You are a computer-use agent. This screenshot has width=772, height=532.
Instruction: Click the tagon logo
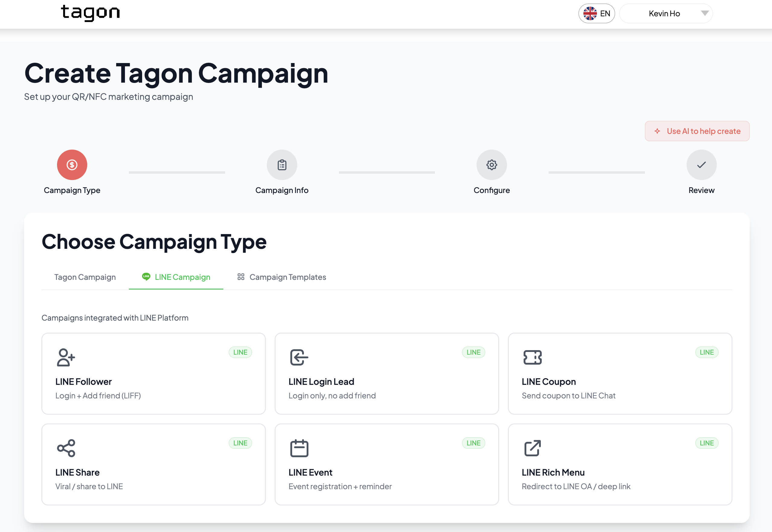pyautogui.click(x=90, y=13)
